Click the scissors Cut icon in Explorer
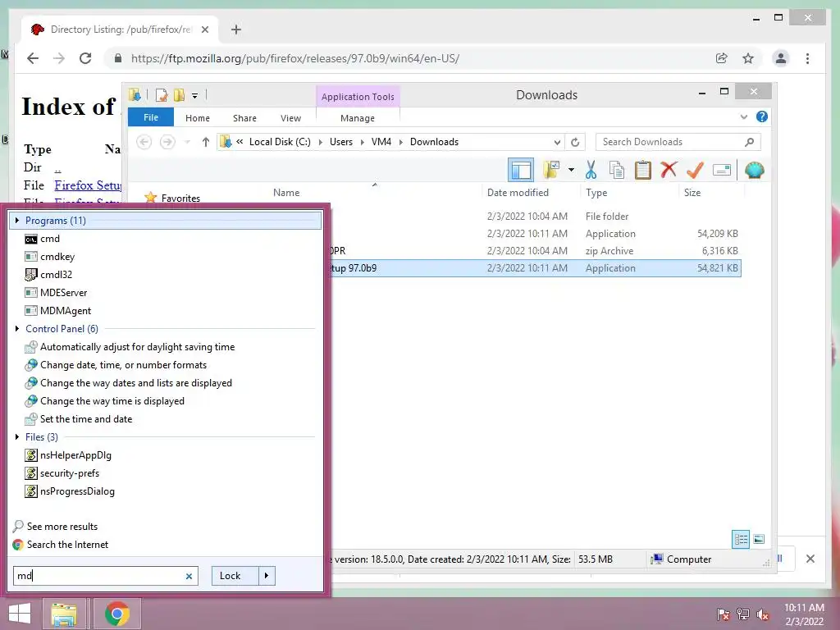Image resolution: width=840 pixels, height=630 pixels. 591,171
